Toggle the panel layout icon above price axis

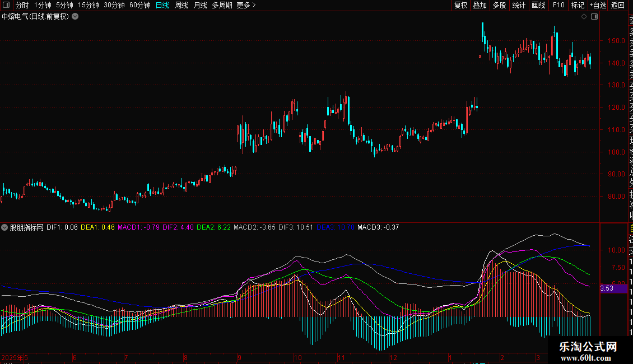pos(594,17)
